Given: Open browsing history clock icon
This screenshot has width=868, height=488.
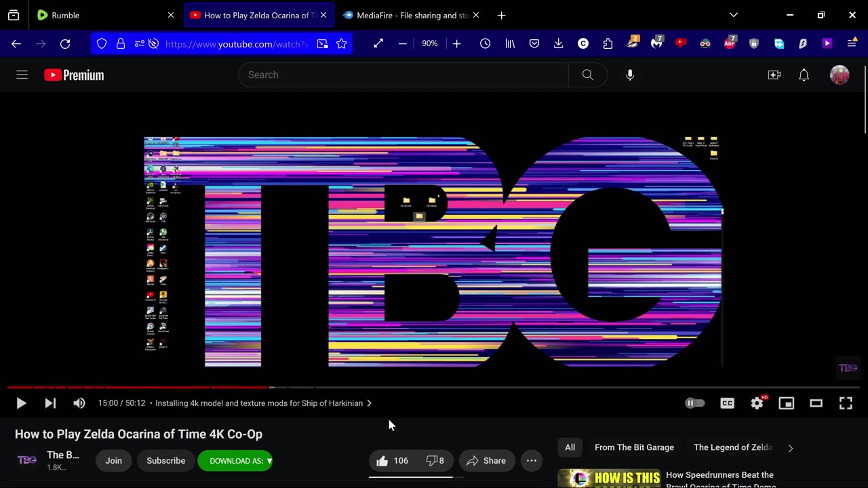Looking at the screenshot, I should click(486, 43).
